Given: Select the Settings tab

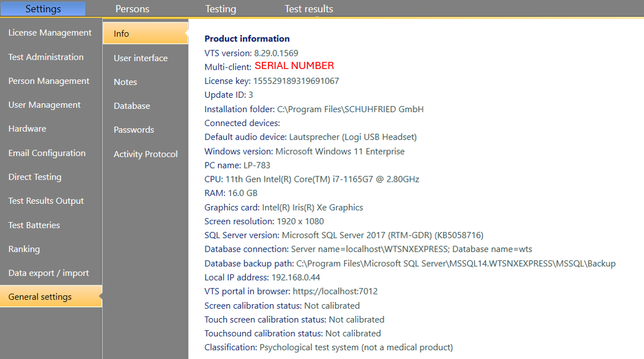Looking at the screenshot, I should [x=43, y=9].
